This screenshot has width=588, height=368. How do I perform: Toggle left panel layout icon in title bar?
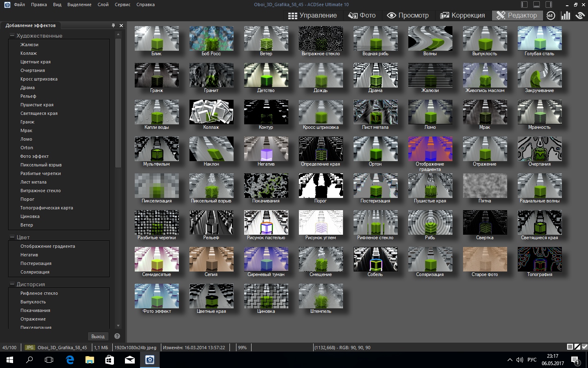(524, 4)
